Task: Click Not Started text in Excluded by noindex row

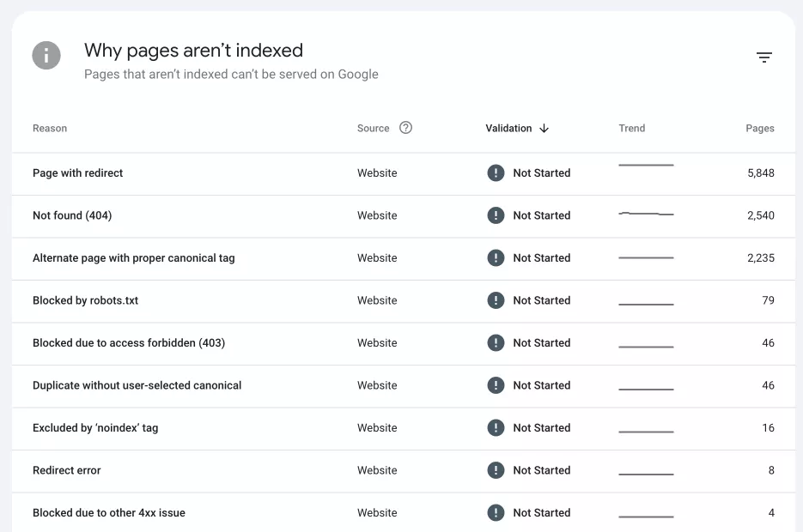Action: 542,427
